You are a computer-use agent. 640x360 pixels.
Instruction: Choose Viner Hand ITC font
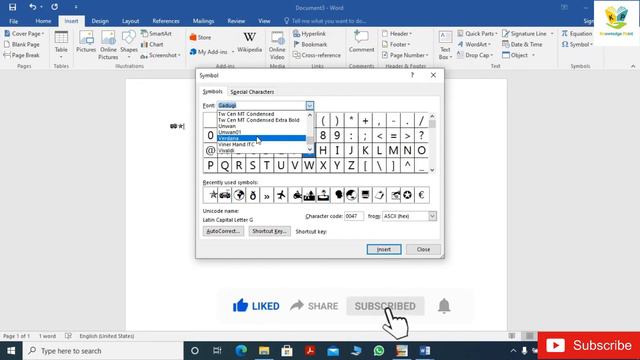262,144
